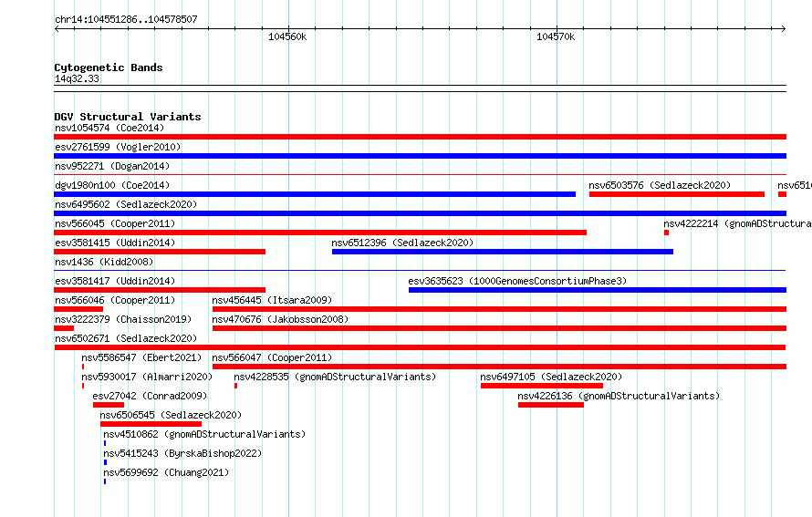Click the red nsv566047 (Cooper2011) bar
This screenshot has width=812, height=517.
tap(499, 367)
